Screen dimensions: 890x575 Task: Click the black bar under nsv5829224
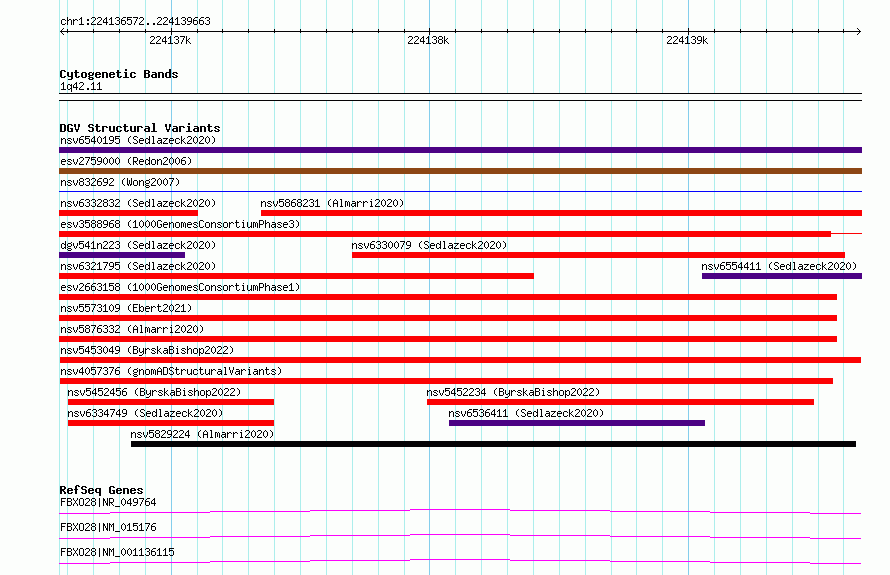493,444
